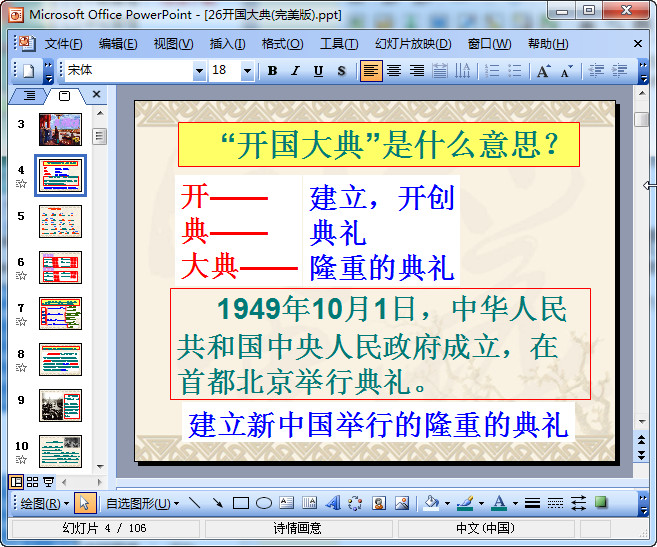The image size is (657, 547).
Task: Open the Line Style options
Action: [x=532, y=503]
